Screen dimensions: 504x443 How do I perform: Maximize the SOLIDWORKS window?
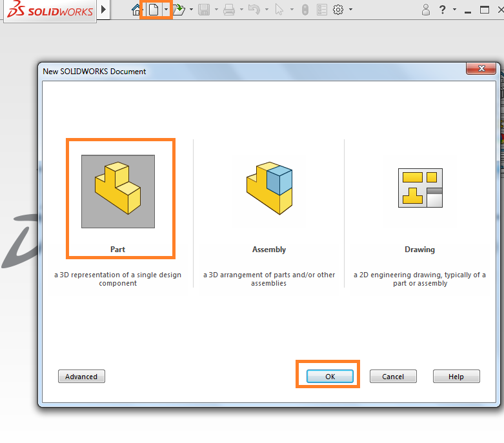(485, 10)
